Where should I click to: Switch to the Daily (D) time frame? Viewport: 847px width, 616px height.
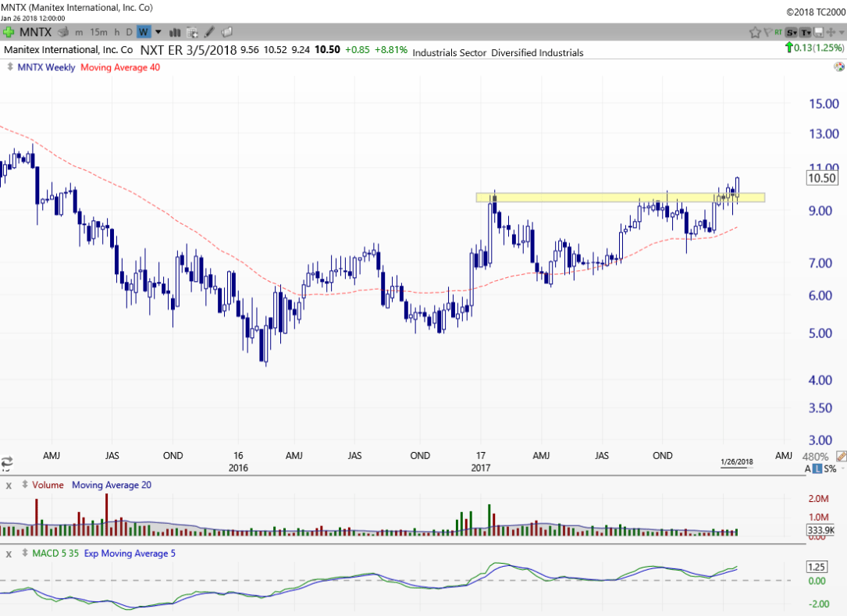click(130, 32)
